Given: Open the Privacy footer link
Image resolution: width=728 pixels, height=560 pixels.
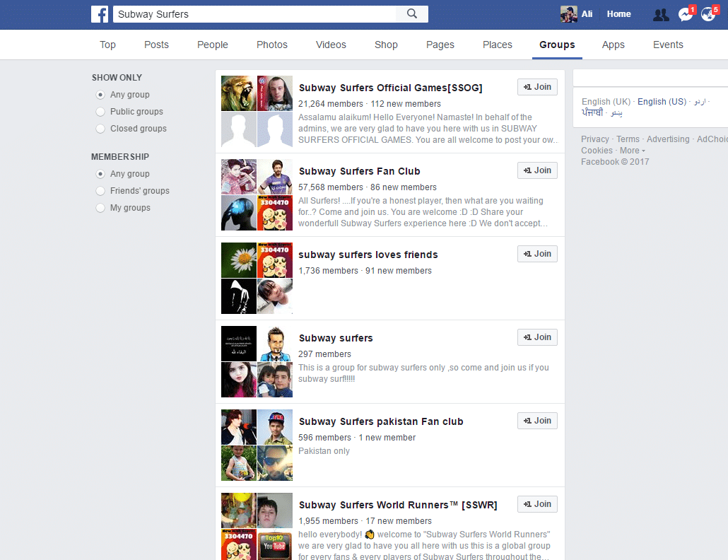Looking at the screenshot, I should click(x=594, y=139).
